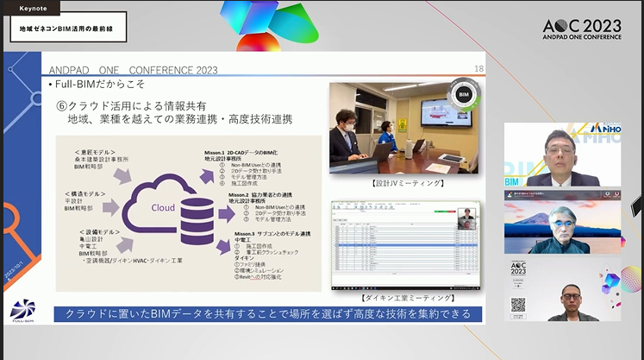Click the line 空調機器/ダイキンHVAC・ダイキン工業
The width and height of the screenshot is (644, 360).
pyautogui.click(x=134, y=261)
